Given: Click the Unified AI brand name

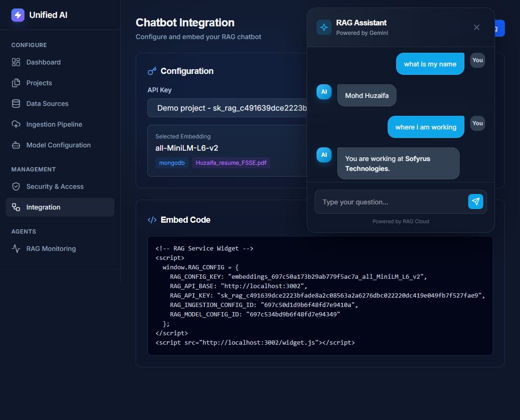Looking at the screenshot, I should 49,15.
